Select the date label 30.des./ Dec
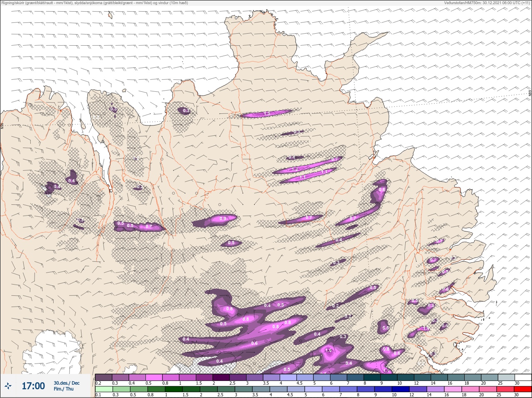The height and width of the screenshot is (398, 532). click(x=66, y=383)
